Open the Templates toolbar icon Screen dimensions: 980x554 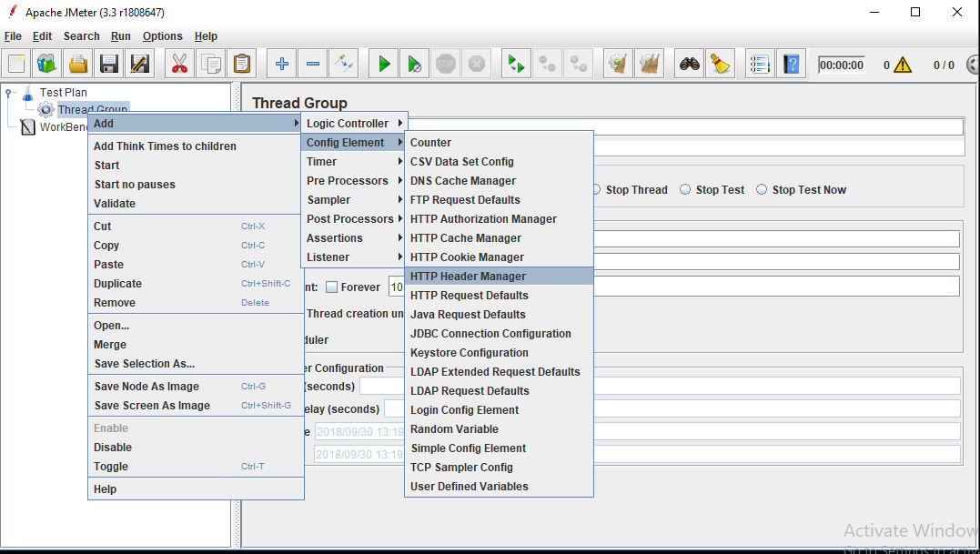click(x=45, y=63)
